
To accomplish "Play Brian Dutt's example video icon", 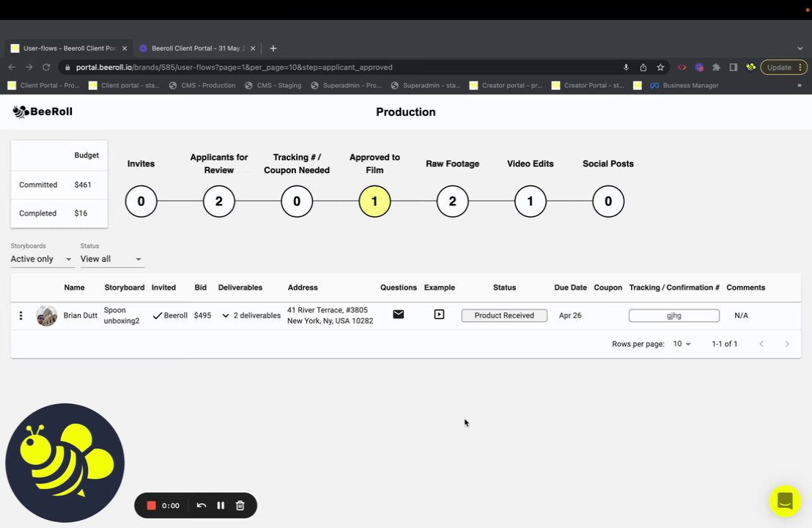I will (x=439, y=314).
